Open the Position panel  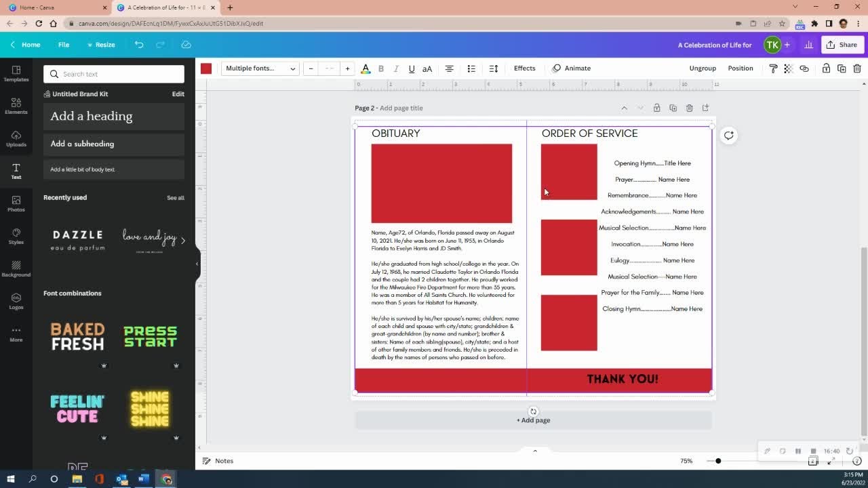[x=741, y=68]
